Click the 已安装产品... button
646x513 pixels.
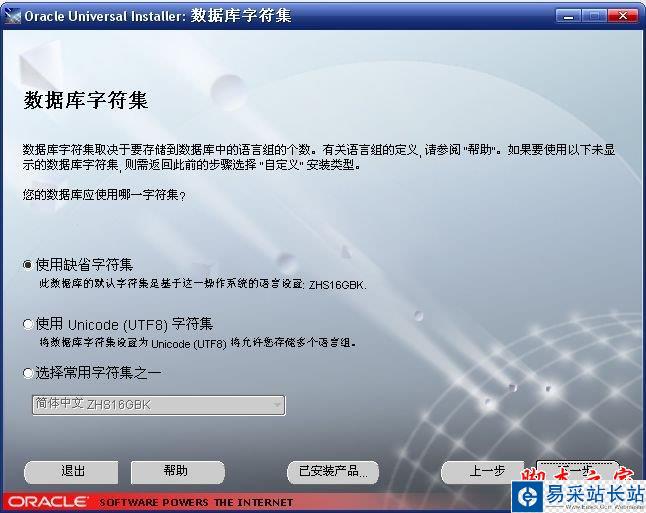click(x=333, y=472)
